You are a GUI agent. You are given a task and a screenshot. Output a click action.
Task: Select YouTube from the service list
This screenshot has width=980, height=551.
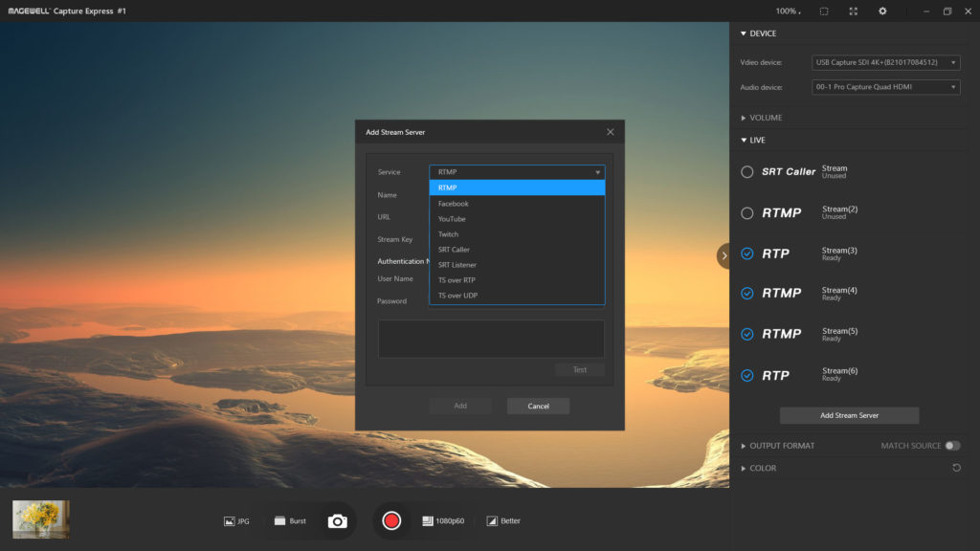click(x=450, y=218)
